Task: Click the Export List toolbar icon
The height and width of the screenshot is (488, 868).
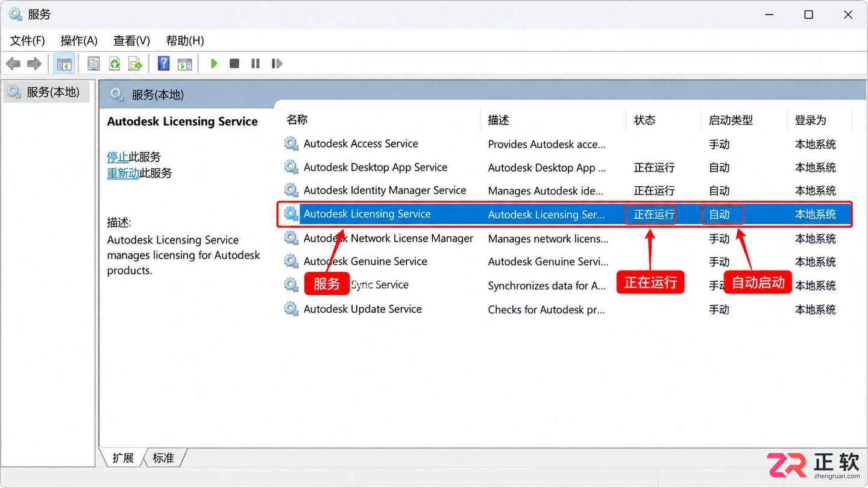Action: [136, 63]
